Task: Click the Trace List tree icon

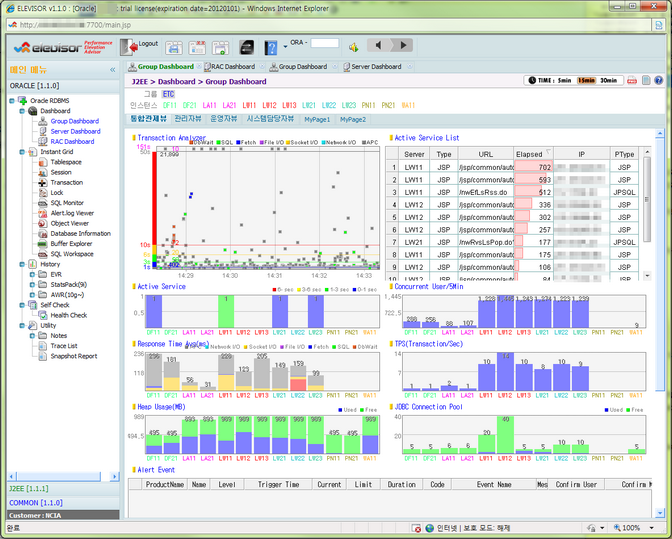Action: click(x=43, y=346)
